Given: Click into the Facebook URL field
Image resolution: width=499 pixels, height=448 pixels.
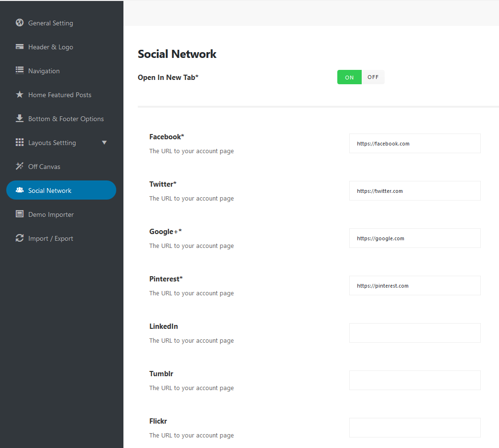Looking at the screenshot, I should pos(414,144).
